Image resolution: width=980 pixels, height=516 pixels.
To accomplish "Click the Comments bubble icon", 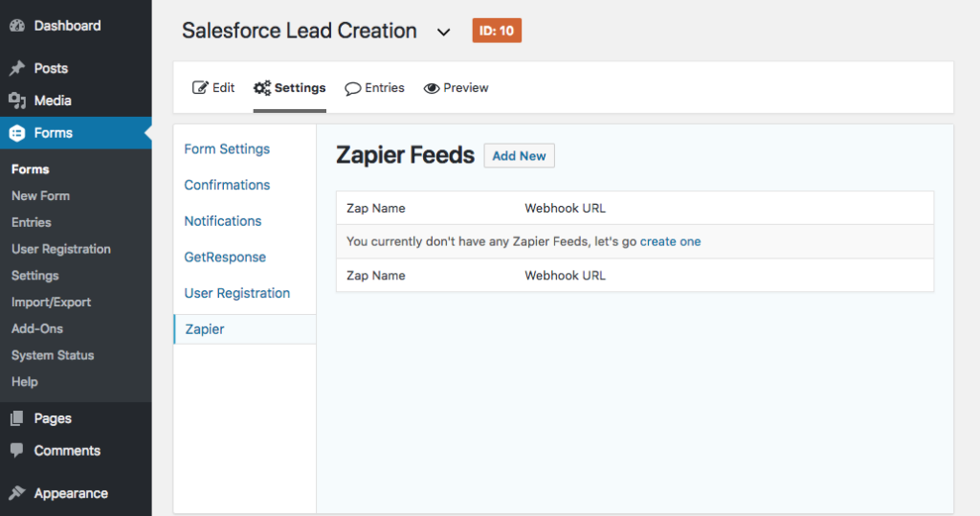I will click(x=17, y=450).
